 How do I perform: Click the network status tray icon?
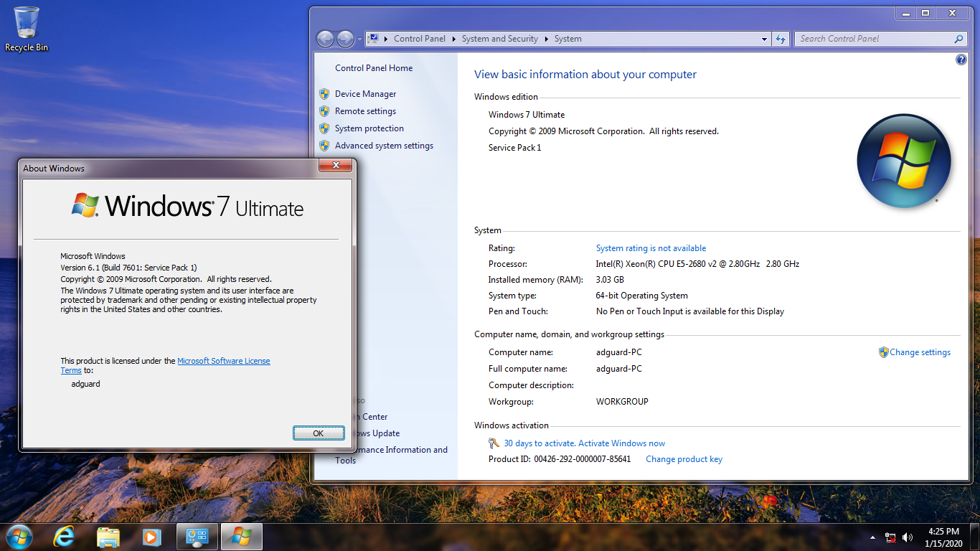(891, 537)
